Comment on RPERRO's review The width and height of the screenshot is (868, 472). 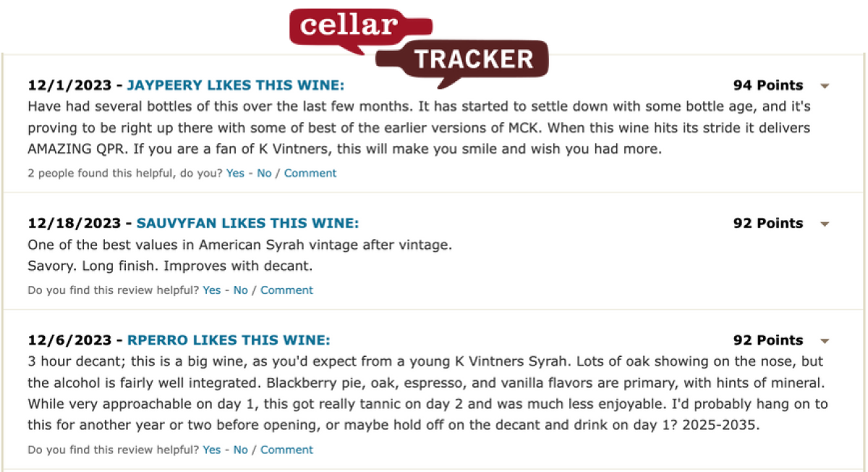pos(286,450)
